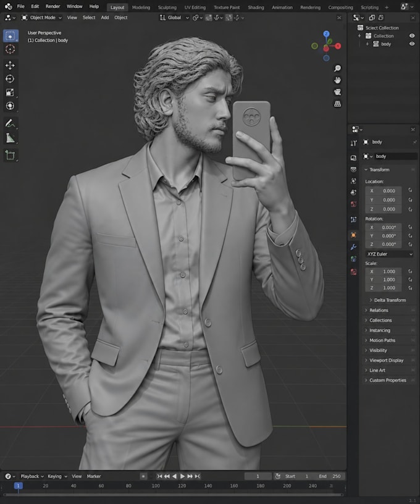Viewport: 420px width, 504px height.
Task: Toggle proportional editing in header
Action: (x=229, y=18)
